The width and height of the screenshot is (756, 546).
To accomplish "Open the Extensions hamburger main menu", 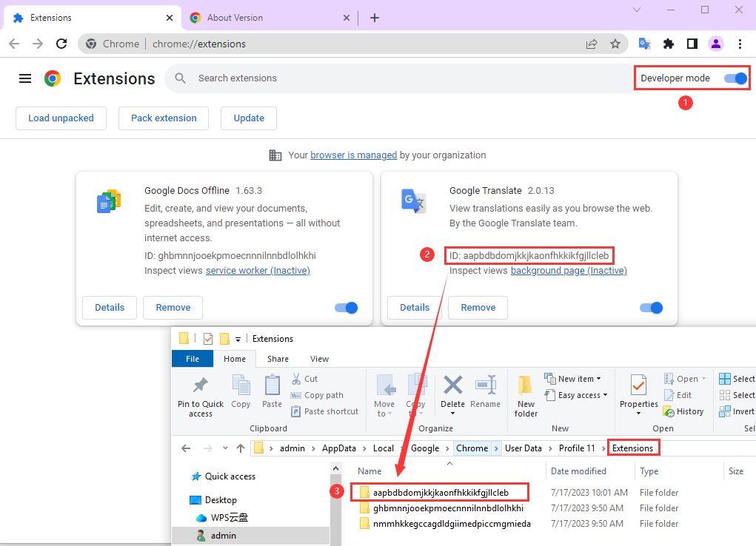I will coord(25,78).
